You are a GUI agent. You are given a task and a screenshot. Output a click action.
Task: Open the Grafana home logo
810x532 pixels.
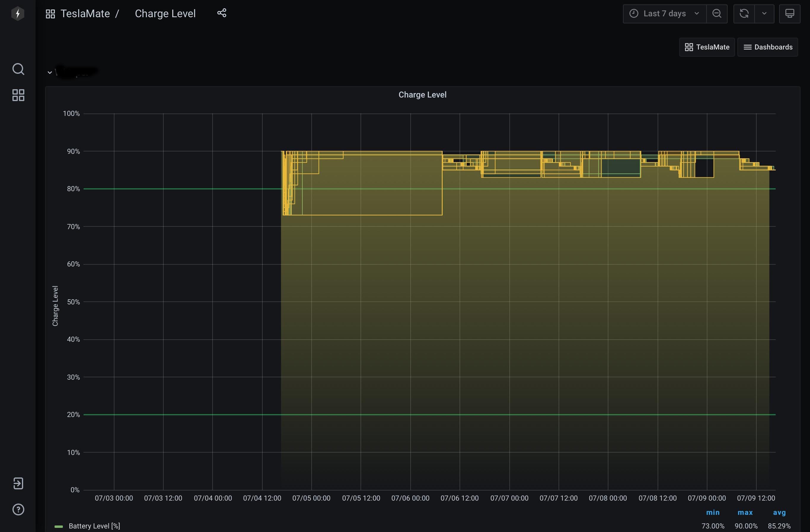pos(18,14)
